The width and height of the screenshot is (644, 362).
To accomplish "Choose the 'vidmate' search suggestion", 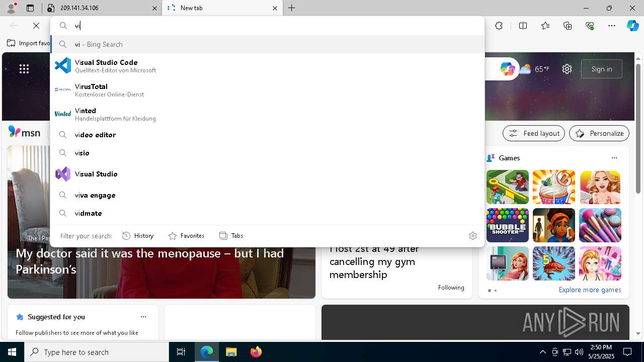I will (x=267, y=213).
